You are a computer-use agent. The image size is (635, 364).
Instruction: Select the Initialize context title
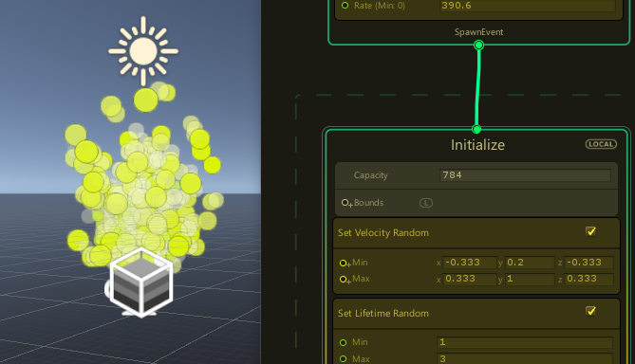(x=477, y=145)
